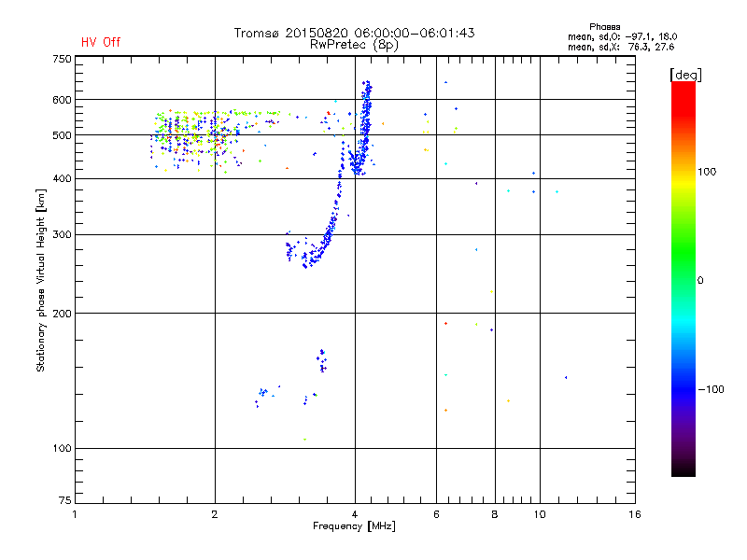Viewport: 747px width, 560px height.
Task: Click the colorbar '100' tick label
Action: click(707, 172)
